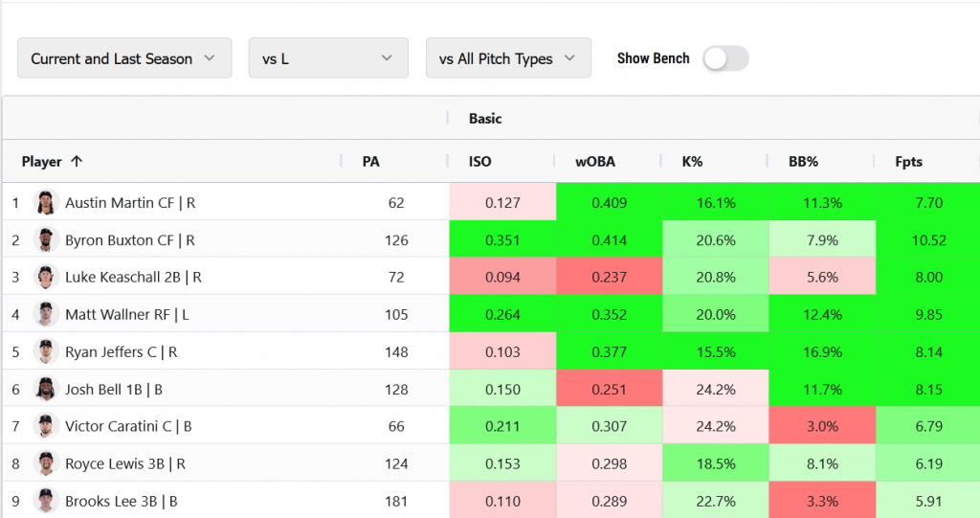The width and height of the screenshot is (980, 518).
Task: Click the PA column header
Action: click(x=371, y=162)
